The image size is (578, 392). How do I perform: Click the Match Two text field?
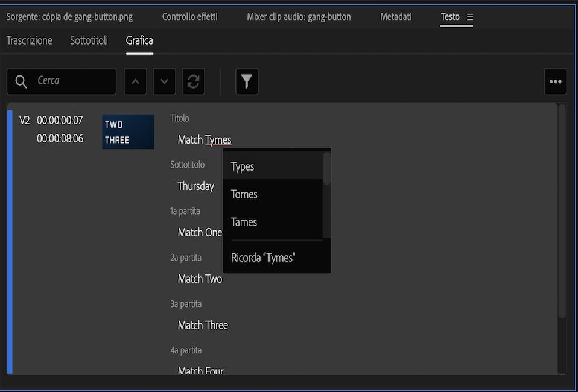[200, 279]
